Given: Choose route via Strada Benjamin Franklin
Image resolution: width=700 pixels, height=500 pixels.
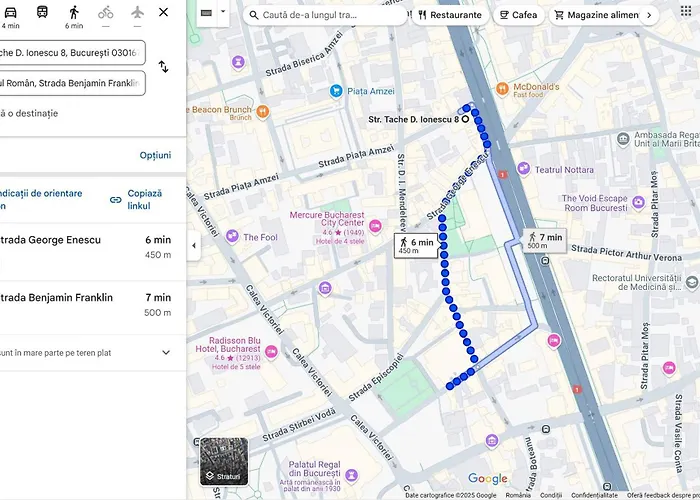Looking at the screenshot, I should tap(85, 304).
